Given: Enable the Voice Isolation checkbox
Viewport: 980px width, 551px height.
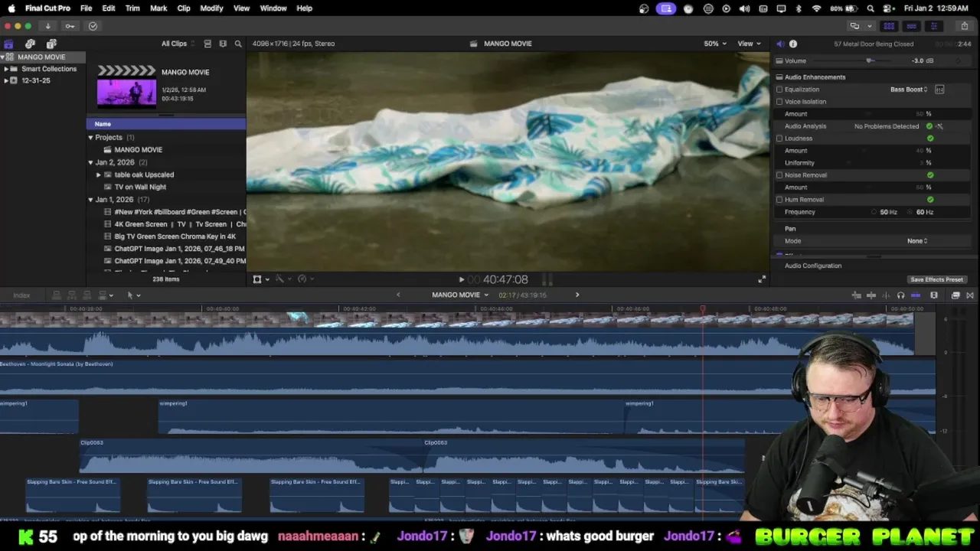Looking at the screenshot, I should (x=779, y=102).
